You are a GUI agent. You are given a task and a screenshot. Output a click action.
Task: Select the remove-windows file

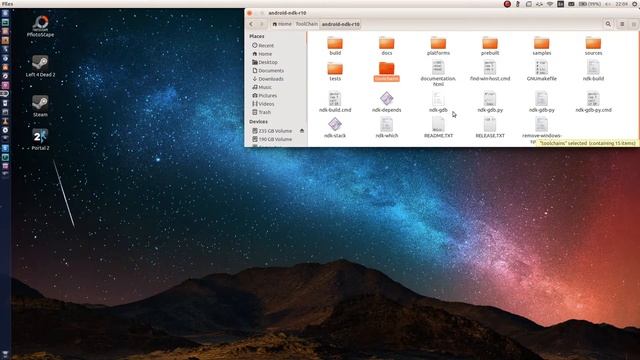[541, 130]
